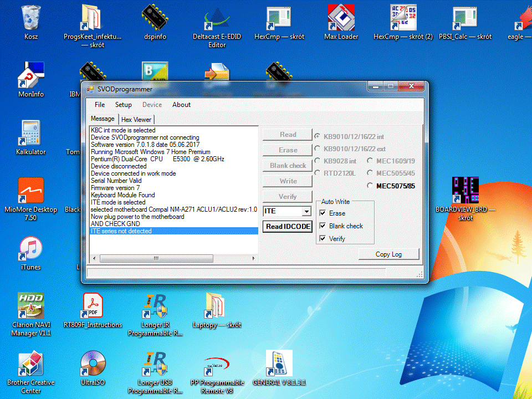Launch Max Loader desktop icon
532x399 pixels.
341,17
